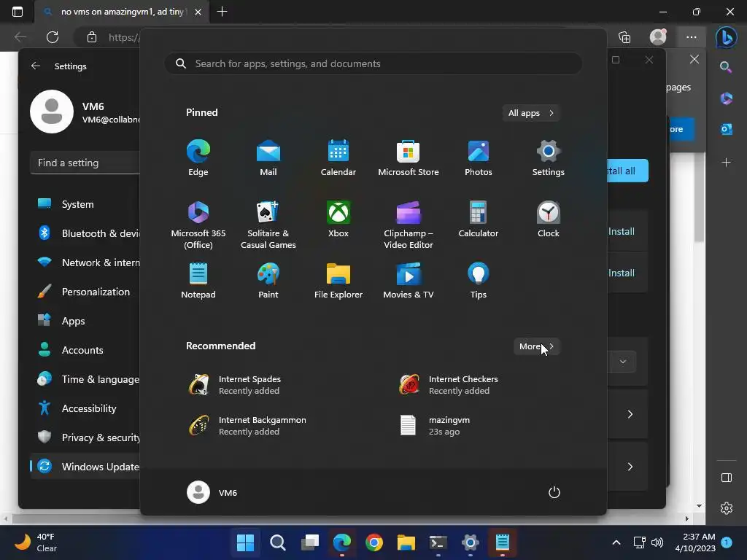
Task: Launch Microsoft 365 (Office)
Action: coord(198,225)
